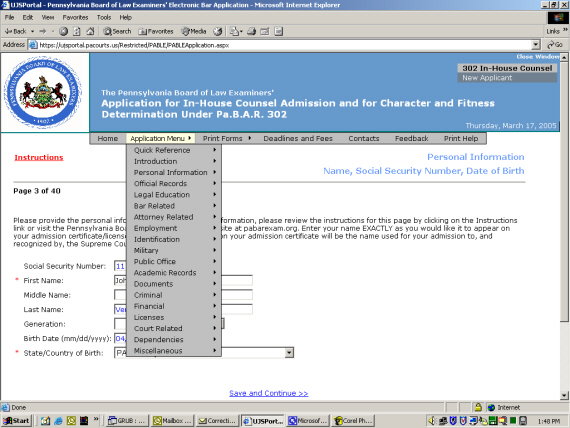The height and width of the screenshot is (428, 570).
Task: Go to browser Home icon
Action: (90, 31)
